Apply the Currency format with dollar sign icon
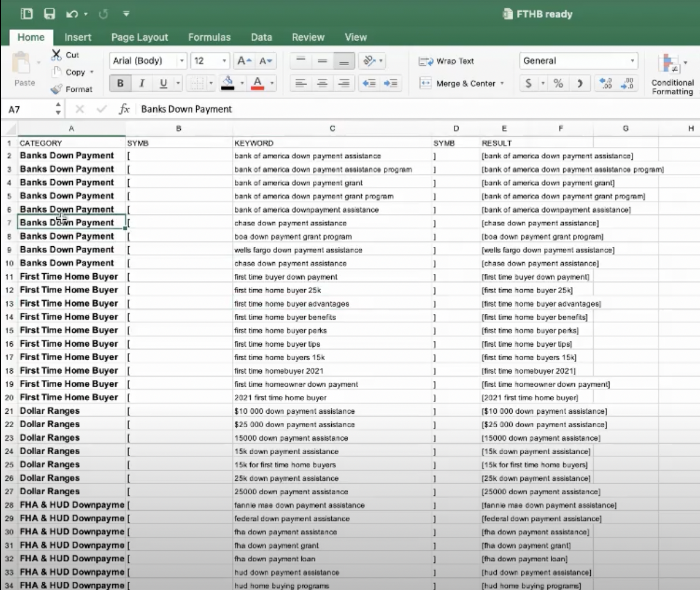 click(x=530, y=83)
